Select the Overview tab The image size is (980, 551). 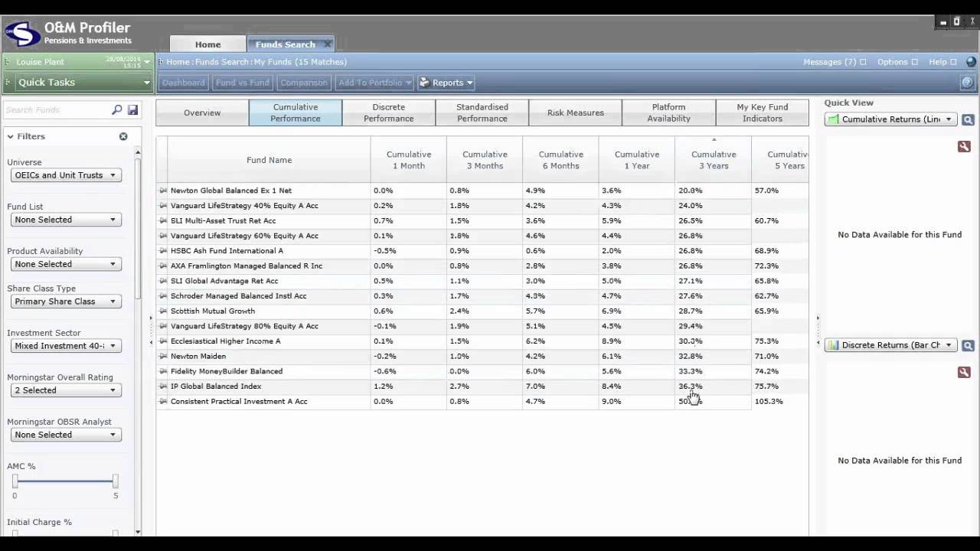tap(202, 112)
